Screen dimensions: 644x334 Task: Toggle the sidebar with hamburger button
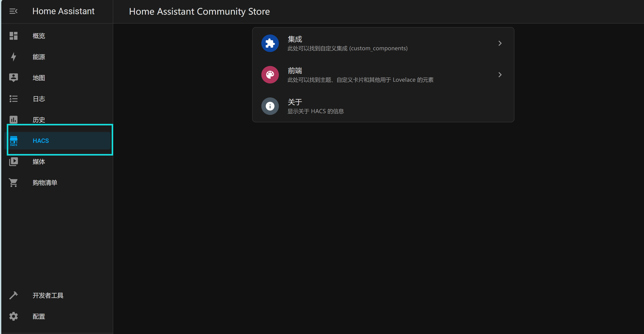point(13,11)
